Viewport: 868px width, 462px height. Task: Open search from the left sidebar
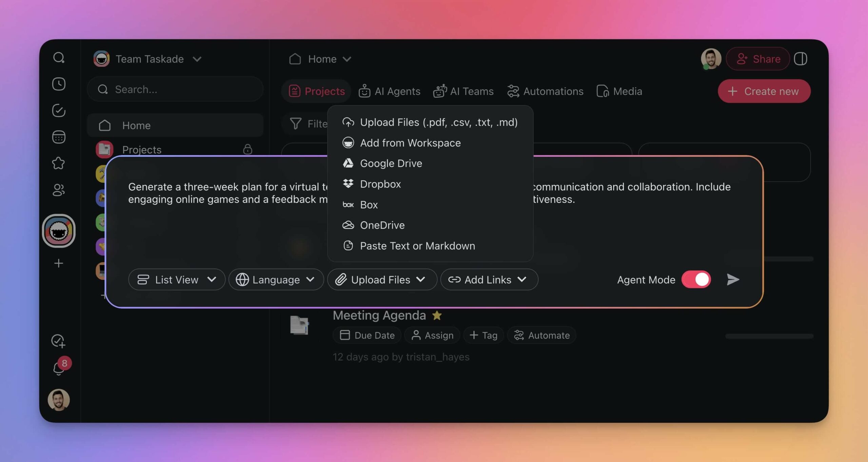pos(59,58)
